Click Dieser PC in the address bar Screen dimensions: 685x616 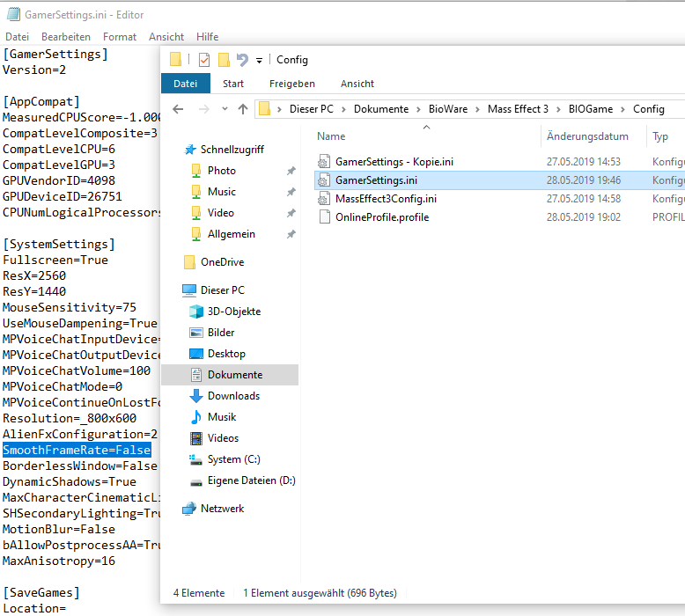click(x=312, y=109)
